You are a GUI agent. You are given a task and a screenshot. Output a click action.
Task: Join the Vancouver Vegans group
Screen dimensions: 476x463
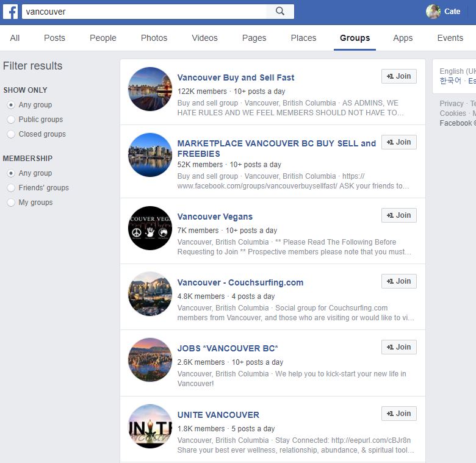[x=399, y=215]
